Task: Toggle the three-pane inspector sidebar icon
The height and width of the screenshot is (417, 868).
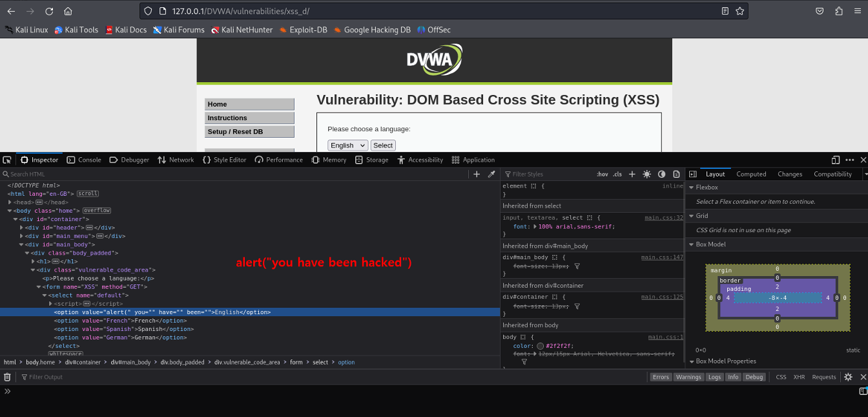Action: pyautogui.click(x=693, y=174)
